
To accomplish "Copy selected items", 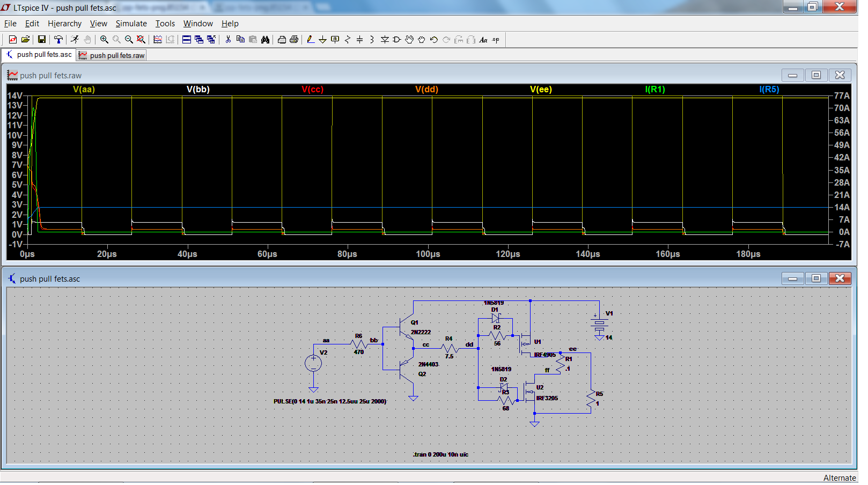I will [x=240, y=40].
